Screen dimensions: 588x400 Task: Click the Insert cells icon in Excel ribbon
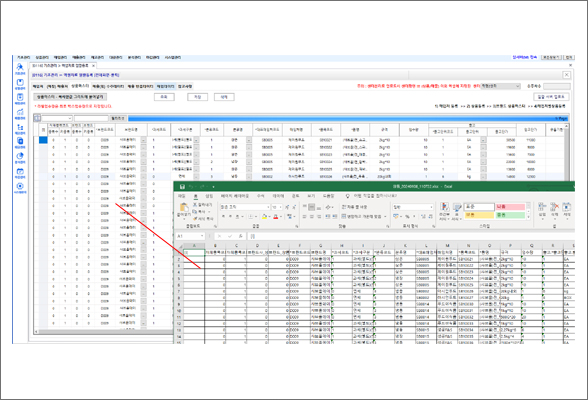coord(542,207)
